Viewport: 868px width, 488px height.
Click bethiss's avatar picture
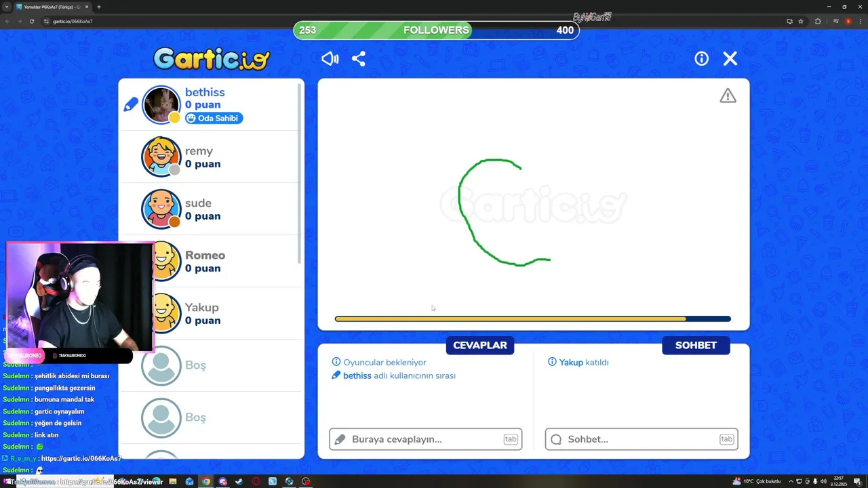point(161,104)
